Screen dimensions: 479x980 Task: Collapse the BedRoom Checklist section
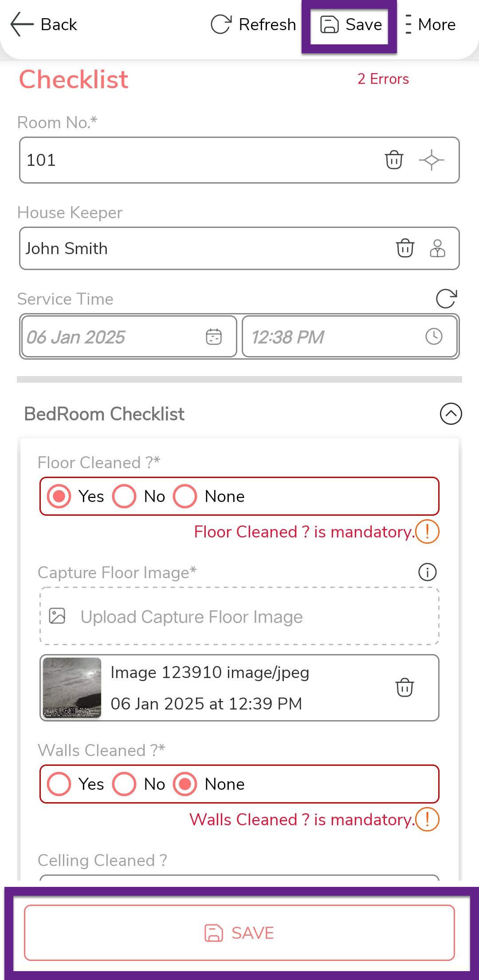click(x=451, y=414)
